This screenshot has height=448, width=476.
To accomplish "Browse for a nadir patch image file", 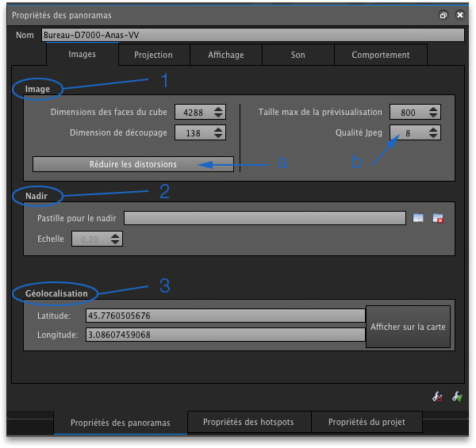I will tap(418, 218).
